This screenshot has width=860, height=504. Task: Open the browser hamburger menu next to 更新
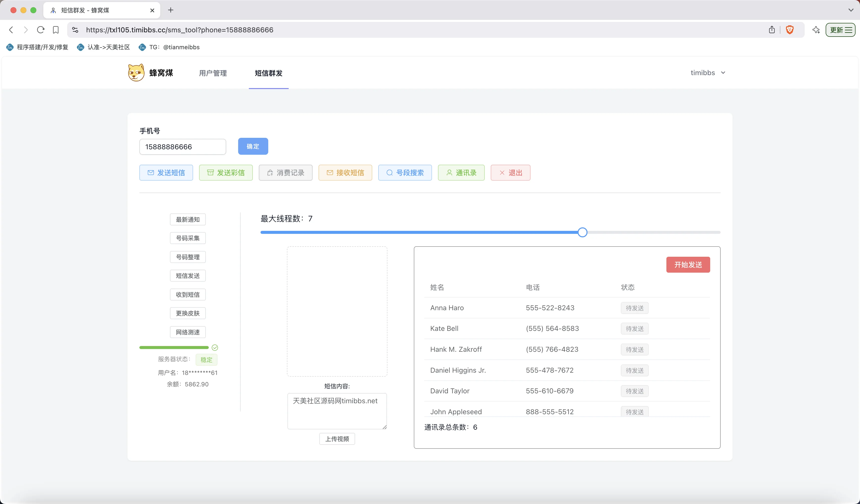849,30
